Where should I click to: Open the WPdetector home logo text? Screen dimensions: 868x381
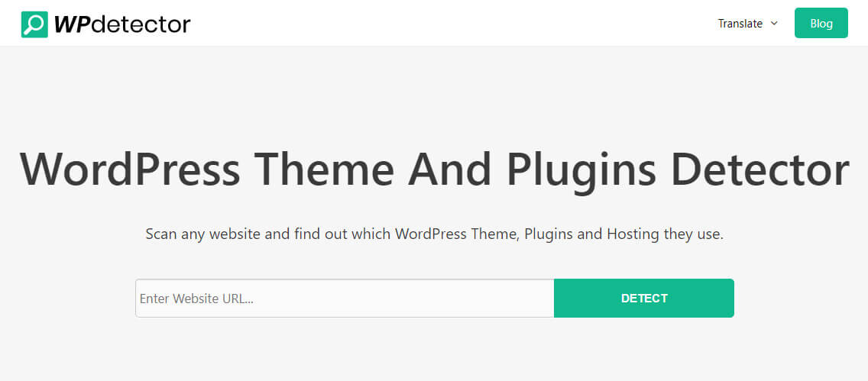(121, 24)
